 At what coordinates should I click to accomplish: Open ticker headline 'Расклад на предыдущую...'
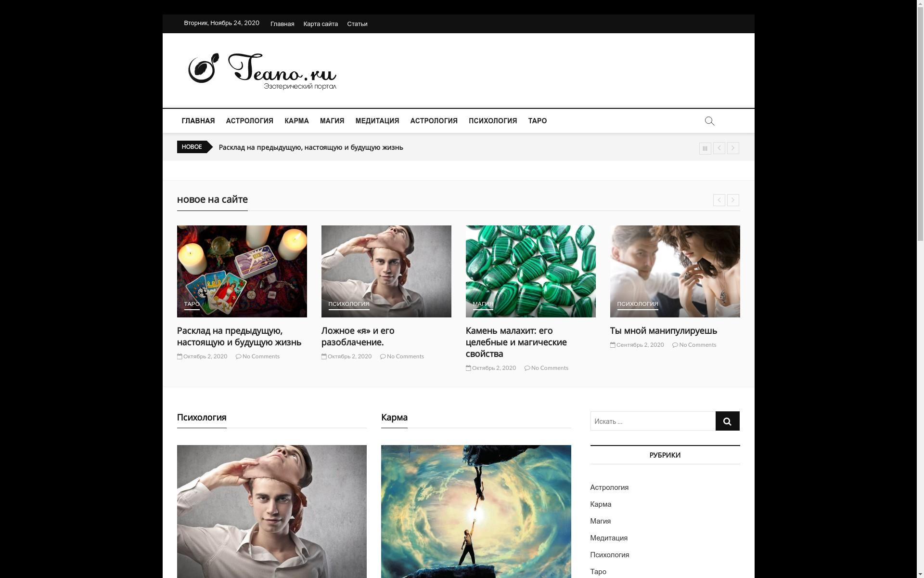coord(311,147)
